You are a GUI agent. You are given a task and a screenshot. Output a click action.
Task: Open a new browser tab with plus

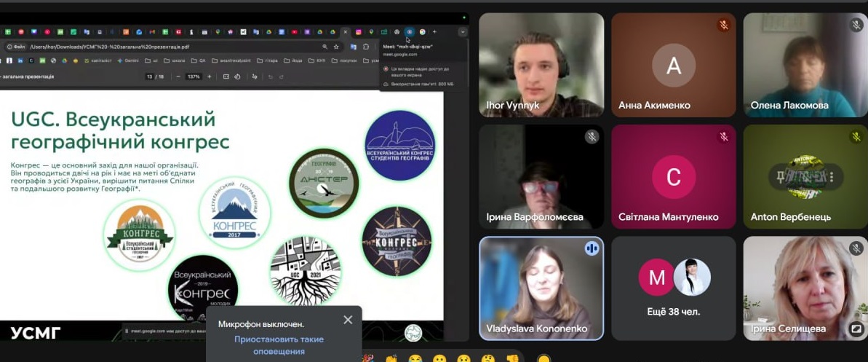click(x=434, y=32)
